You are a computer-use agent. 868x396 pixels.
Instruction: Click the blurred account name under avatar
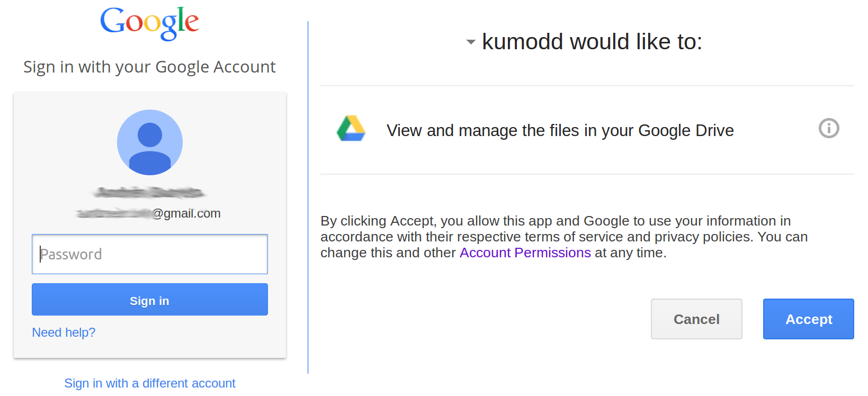pos(150,192)
